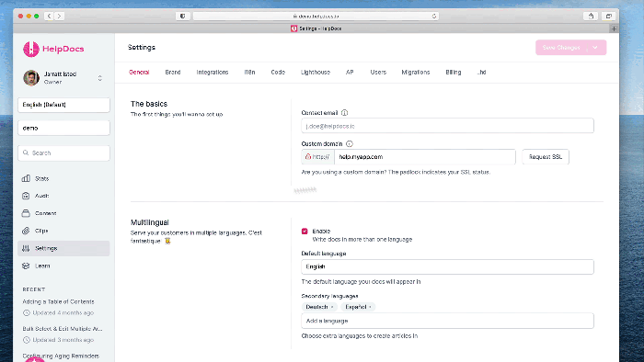Open the Content icon in sidebar
Viewport: 644px width, 362px height.
click(26, 213)
